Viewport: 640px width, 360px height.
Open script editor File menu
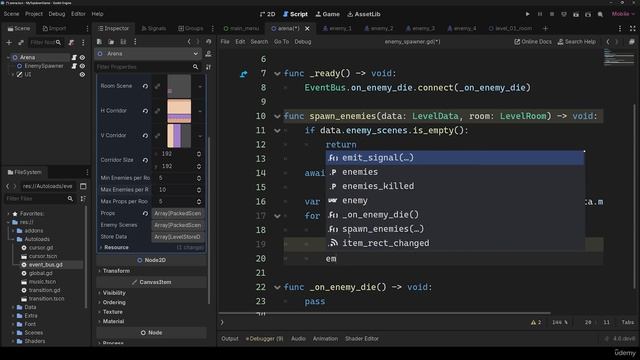pyautogui.click(x=225, y=42)
